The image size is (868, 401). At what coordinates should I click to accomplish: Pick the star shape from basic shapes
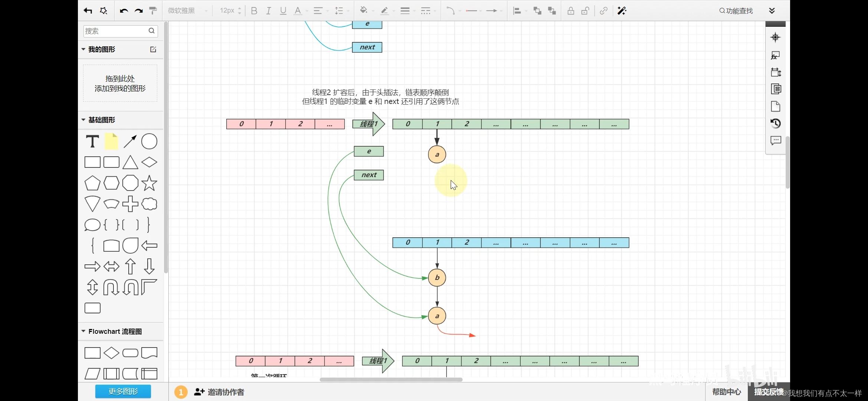149,183
